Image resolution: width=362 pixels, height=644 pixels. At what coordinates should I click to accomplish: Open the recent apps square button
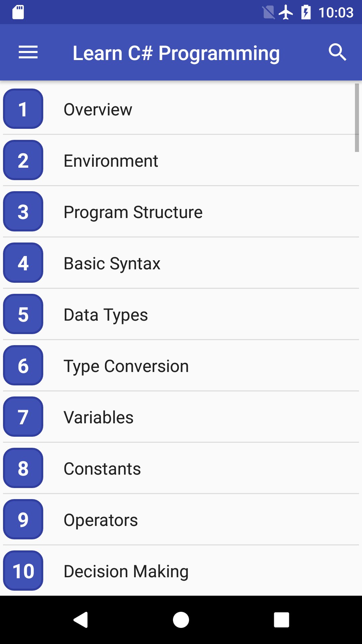[x=281, y=620]
